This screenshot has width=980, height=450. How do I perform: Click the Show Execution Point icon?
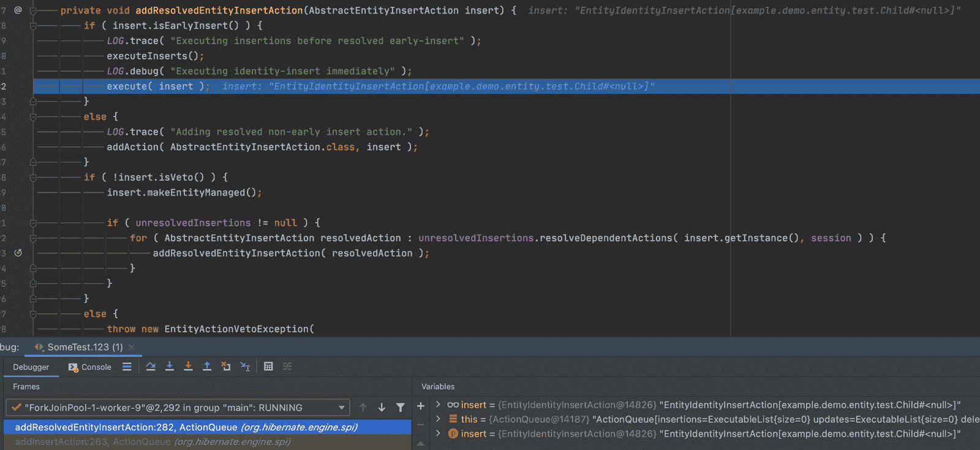[x=127, y=367]
